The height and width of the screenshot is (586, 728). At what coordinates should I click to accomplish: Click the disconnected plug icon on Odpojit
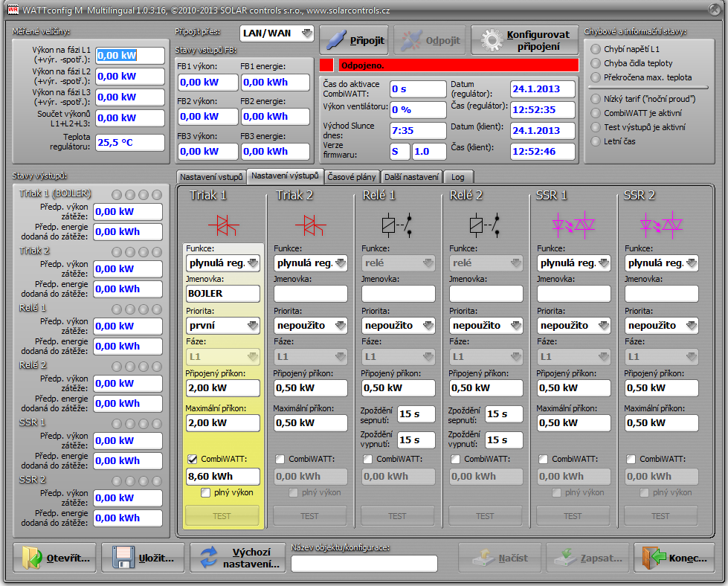click(x=411, y=40)
